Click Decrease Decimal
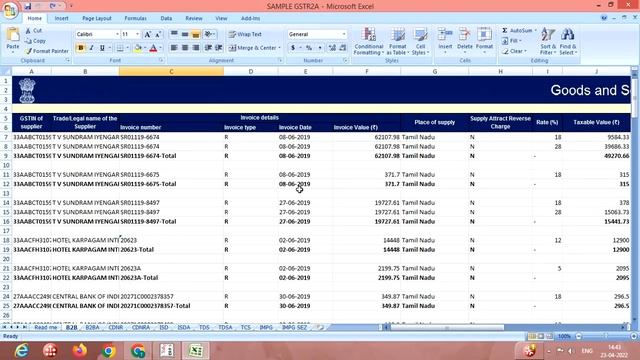 (343, 48)
